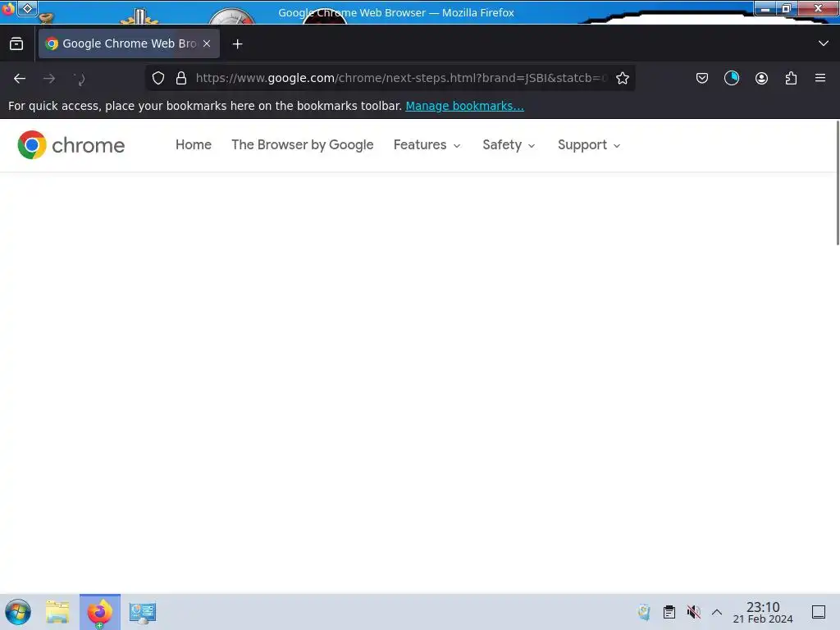Click the Chrome logo

tap(71, 144)
